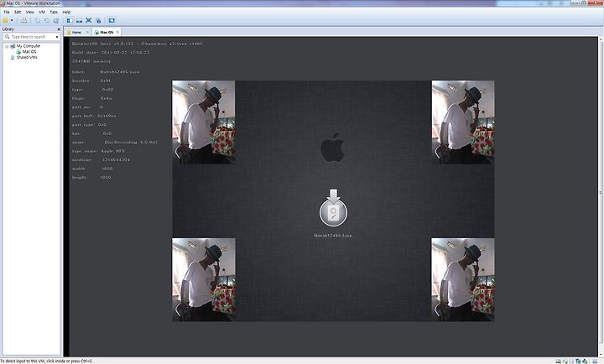Click the bottom-right photo thumbnail
This screenshot has width=604, height=364.
463,279
